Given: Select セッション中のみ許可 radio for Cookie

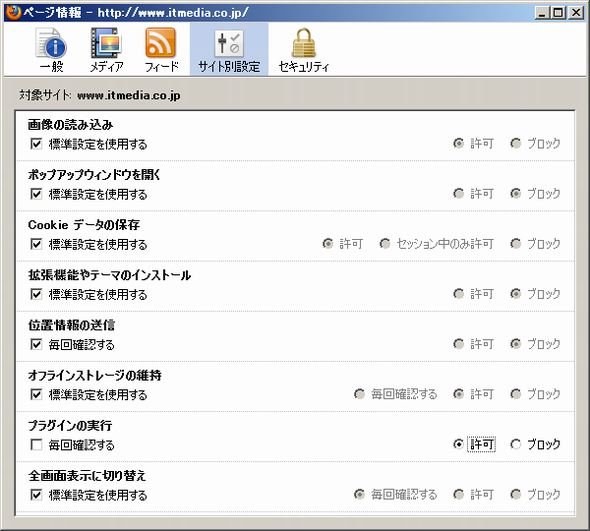Looking at the screenshot, I should [385, 243].
